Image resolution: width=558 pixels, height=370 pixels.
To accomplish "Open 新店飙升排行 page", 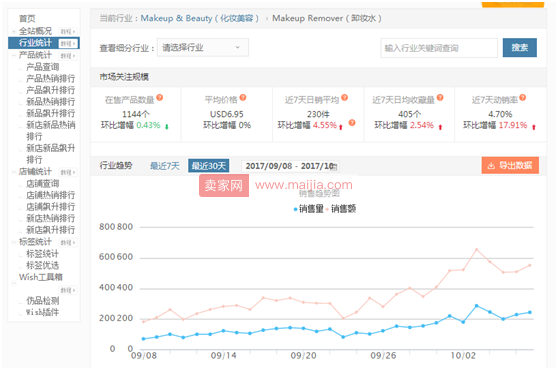I will (x=51, y=230).
